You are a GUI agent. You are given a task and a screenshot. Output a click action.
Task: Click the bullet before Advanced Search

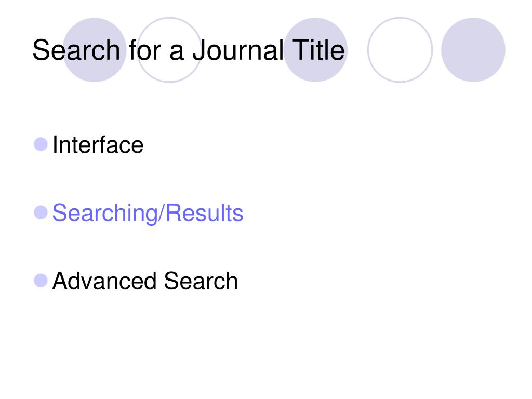(41, 281)
